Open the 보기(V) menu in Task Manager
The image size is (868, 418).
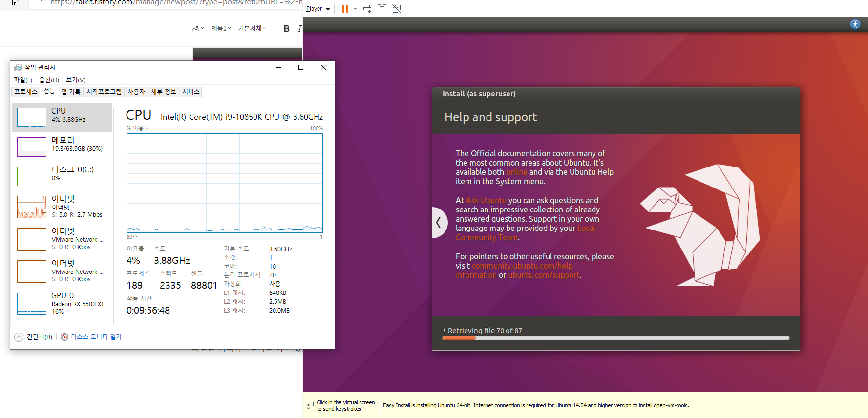pyautogui.click(x=76, y=80)
